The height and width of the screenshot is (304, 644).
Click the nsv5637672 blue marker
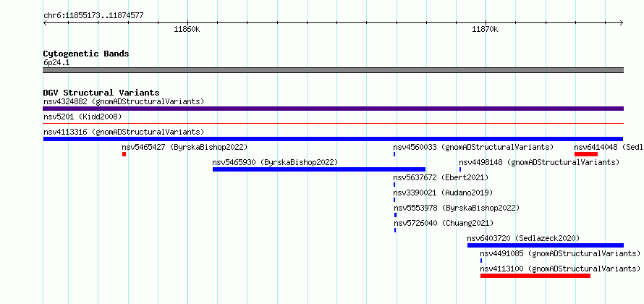pos(394,185)
